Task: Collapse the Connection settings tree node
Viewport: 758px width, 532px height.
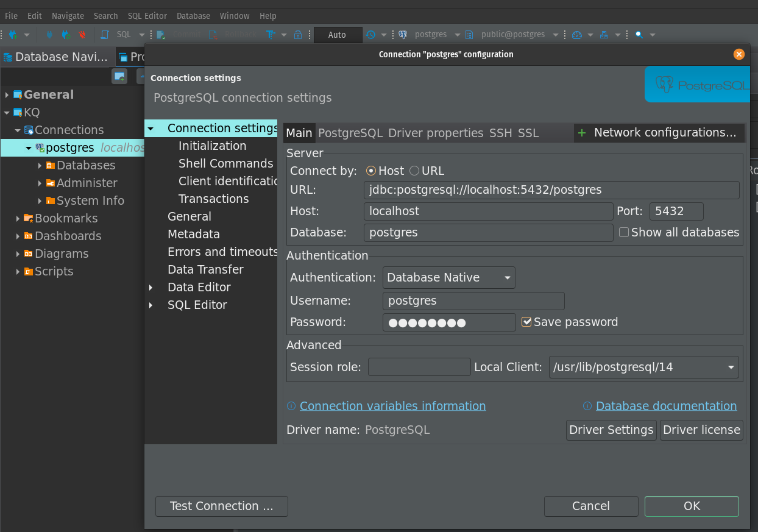Action: pos(151,129)
